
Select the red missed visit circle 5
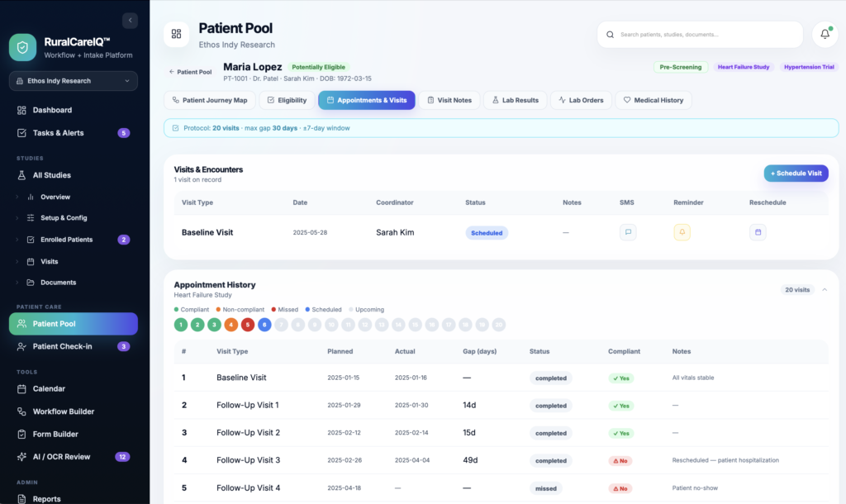(248, 325)
